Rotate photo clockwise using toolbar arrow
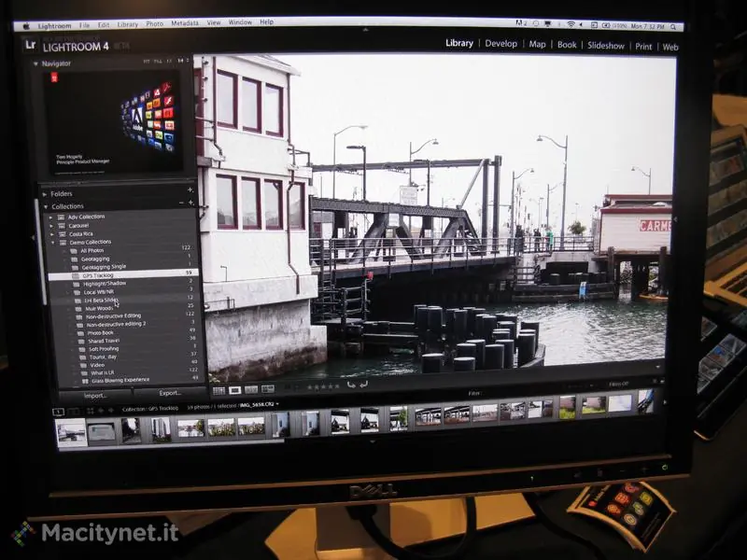Viewport: 747px width, 560px height. 363,385
